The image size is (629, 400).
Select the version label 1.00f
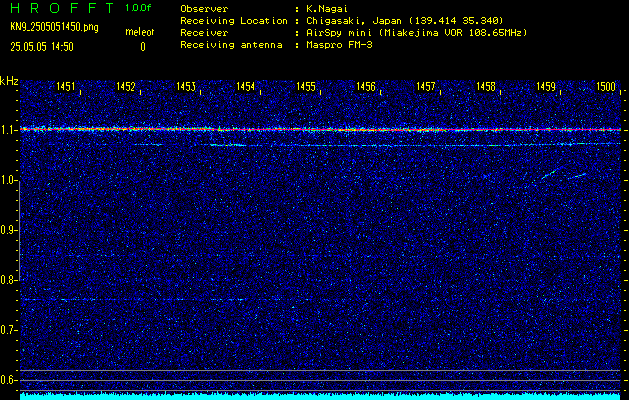(138, 8)
